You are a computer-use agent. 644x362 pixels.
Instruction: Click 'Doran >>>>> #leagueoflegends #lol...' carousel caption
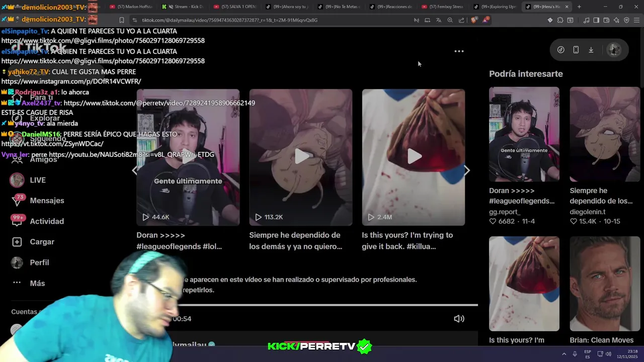179,241
